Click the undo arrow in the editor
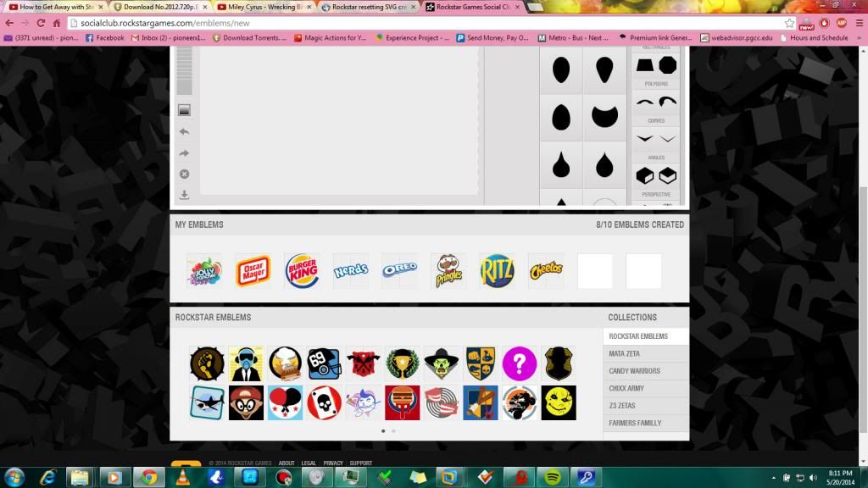This screenshot has width=868, height=488. pyautogui.click(x=184, y=131)
